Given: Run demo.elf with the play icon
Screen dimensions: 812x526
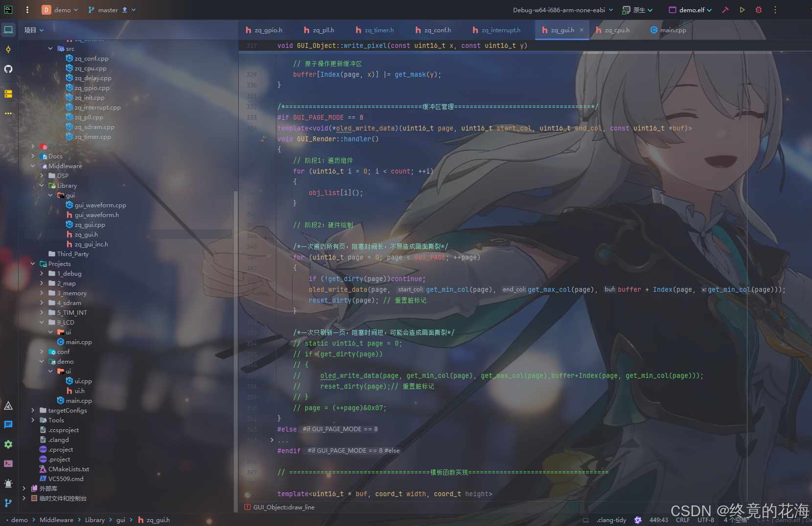Looking at the screenshot, I should [x=743, y=10].
